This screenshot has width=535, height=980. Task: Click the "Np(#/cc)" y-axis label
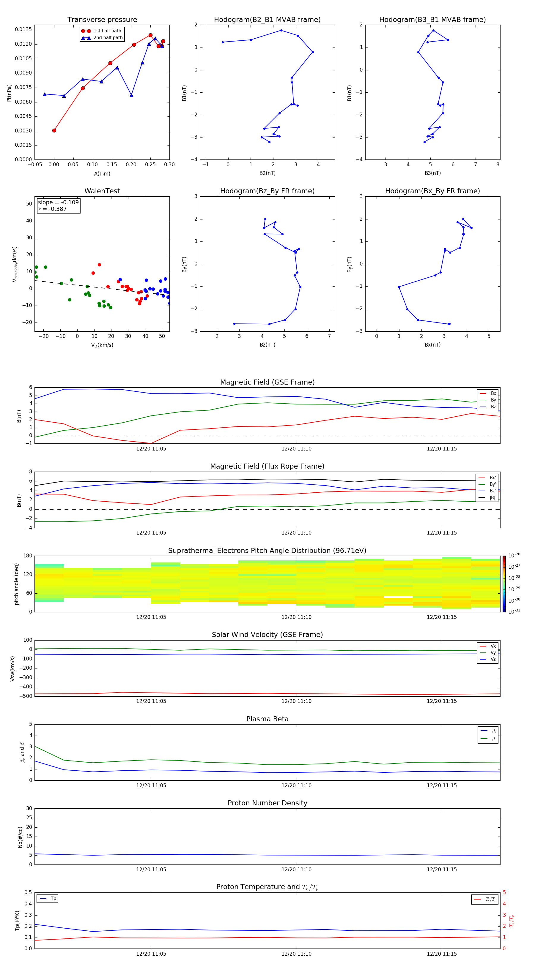pos(20,837)
